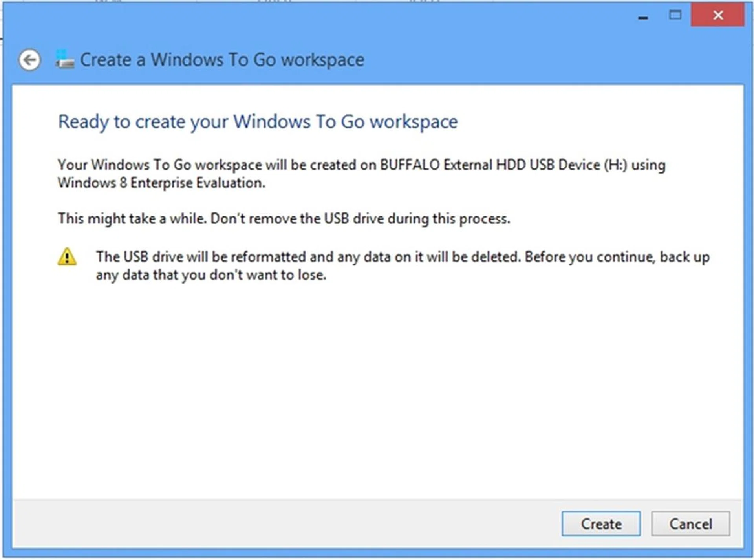Maximize the wizard window
Image resolution: width=754 pixels, height=560 pixels.
click(x=675, y=15)
